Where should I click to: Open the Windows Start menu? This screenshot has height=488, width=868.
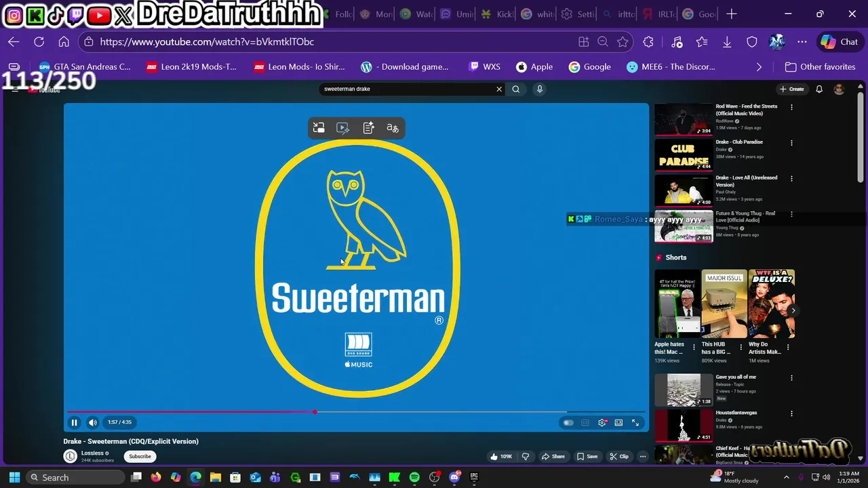click(14, 477)
